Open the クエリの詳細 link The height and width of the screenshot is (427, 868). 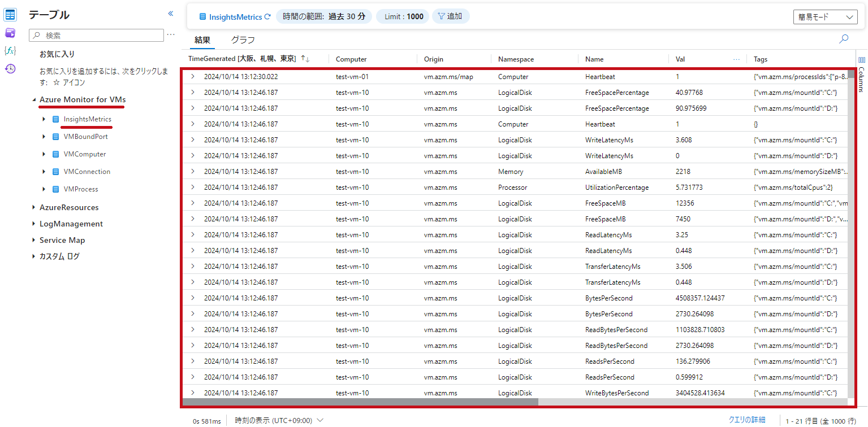pos(747,420)
